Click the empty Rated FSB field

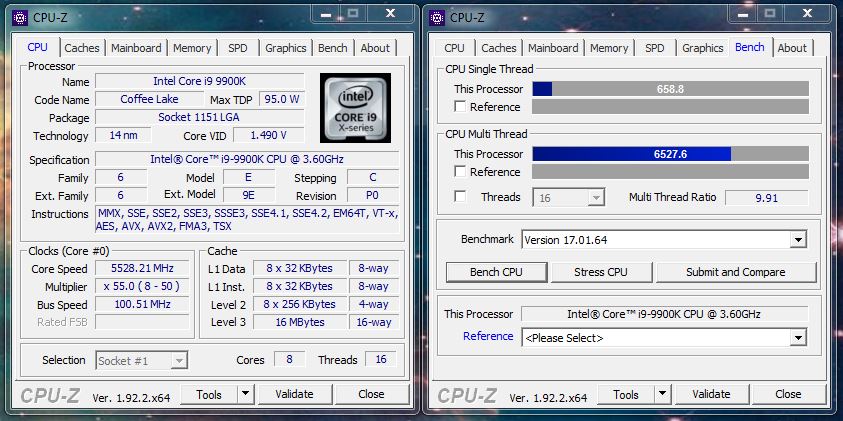click(142, 322)
